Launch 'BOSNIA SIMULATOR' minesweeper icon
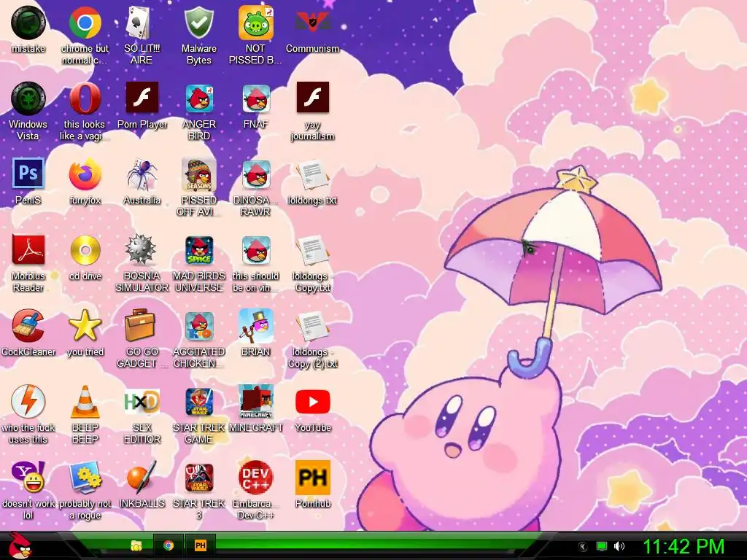747x560 pixels. pos(141,249)
